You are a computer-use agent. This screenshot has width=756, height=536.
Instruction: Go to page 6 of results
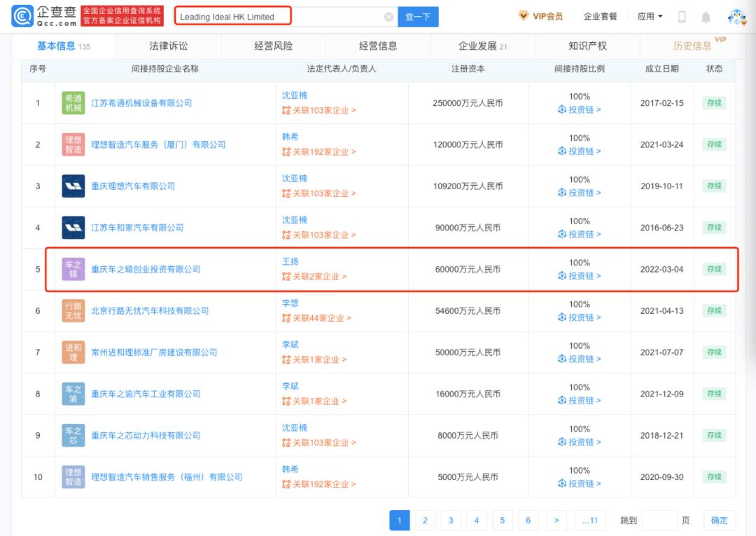[528, 520]
